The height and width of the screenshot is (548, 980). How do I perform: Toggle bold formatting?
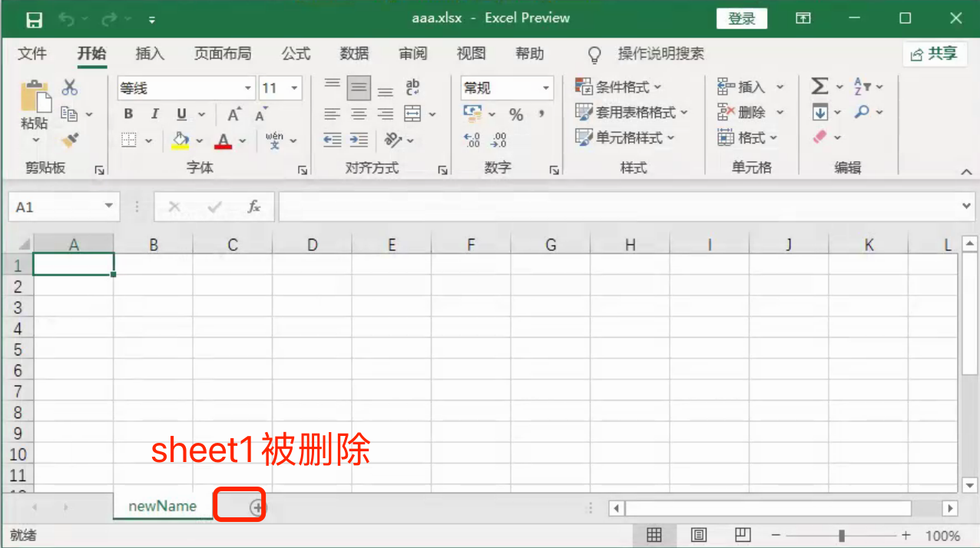point(129,114)
